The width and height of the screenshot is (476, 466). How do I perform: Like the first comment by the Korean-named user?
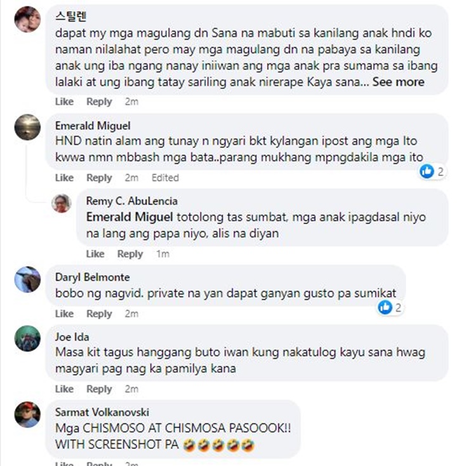[x=64, y=102]
